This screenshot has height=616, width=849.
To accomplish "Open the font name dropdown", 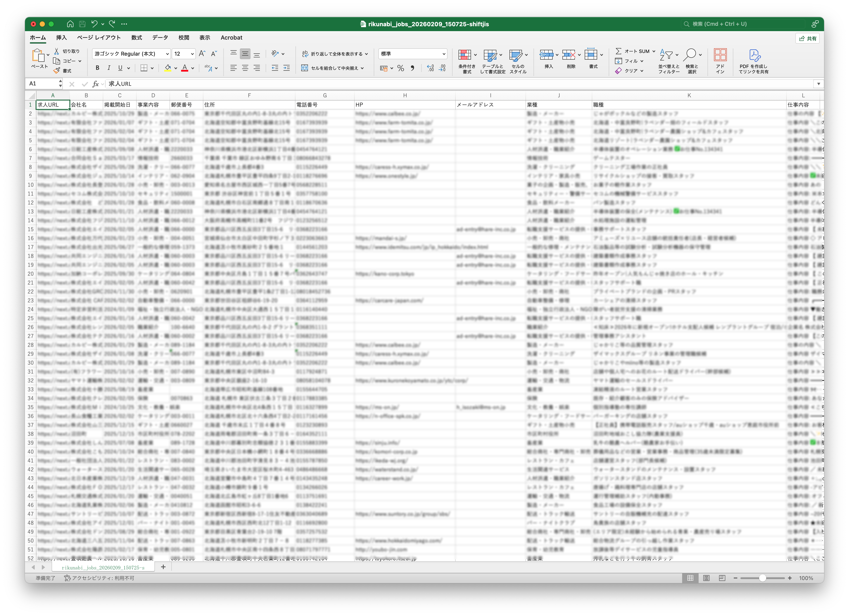I will [167, 54].
